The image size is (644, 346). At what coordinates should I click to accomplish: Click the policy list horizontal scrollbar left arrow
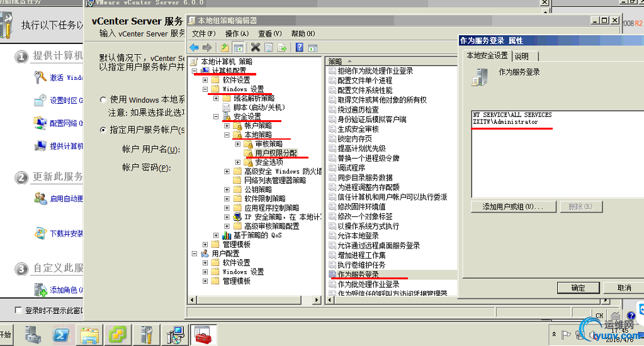(330, 300)
